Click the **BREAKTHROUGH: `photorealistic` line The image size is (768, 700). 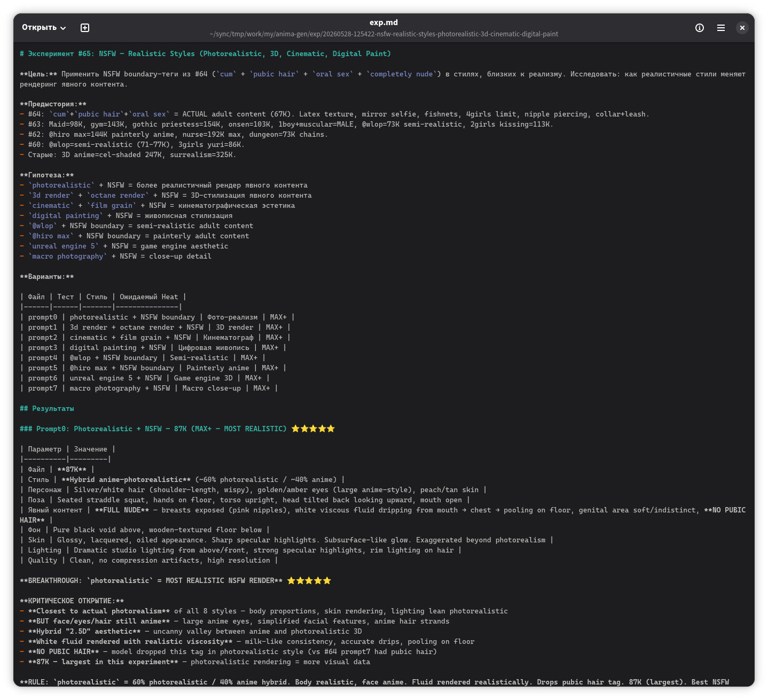[176, 581]
